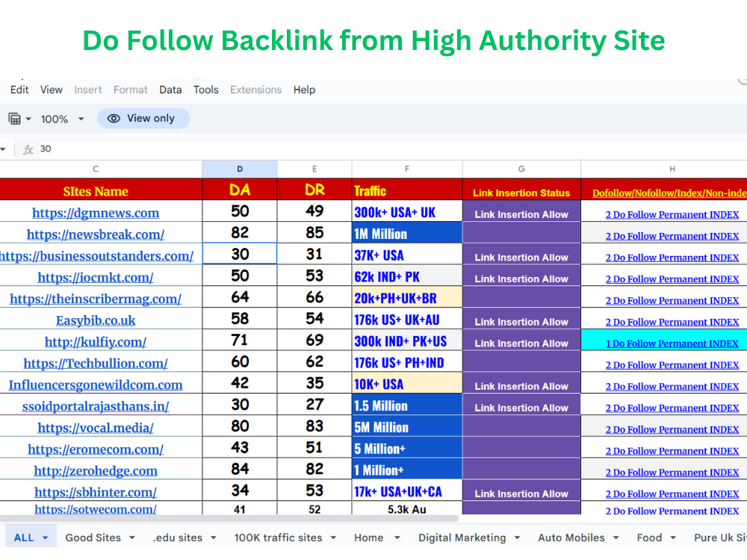Open the https://vocal.media/ link
Screen dimensions: 747x560
point(96,428)
